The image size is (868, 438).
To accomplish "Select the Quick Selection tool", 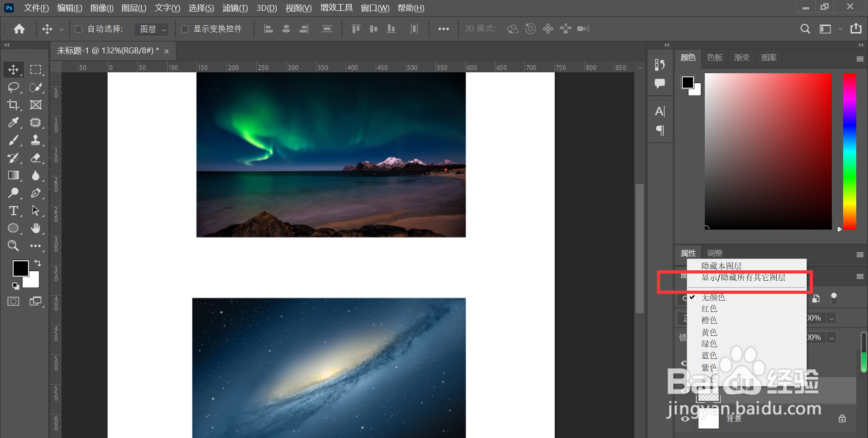I will [36, 87].
